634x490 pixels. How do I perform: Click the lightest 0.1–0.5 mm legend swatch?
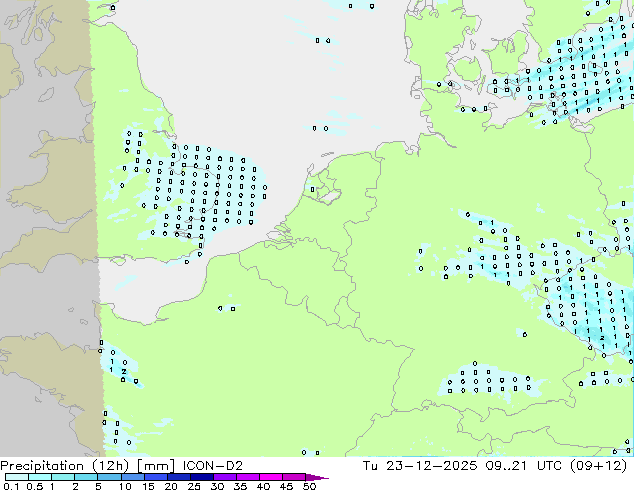pyautogui.click(x=17, y=477)
